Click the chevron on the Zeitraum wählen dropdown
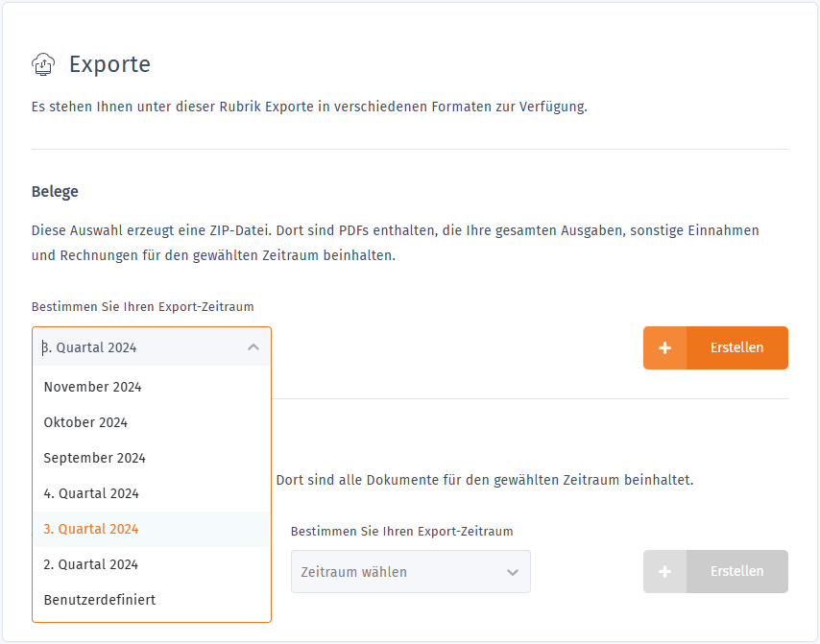820x644 pixels. point(515,571)
